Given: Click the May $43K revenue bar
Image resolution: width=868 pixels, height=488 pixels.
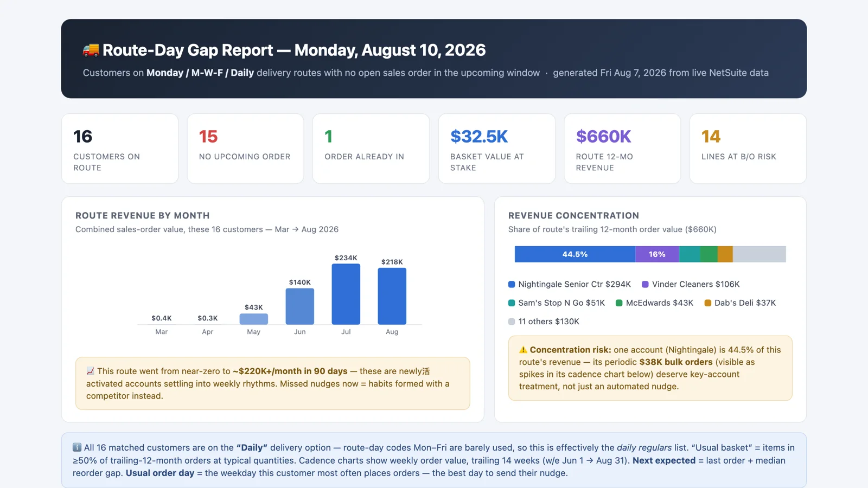Looking at the screenshot, I should tap(254, 319).
